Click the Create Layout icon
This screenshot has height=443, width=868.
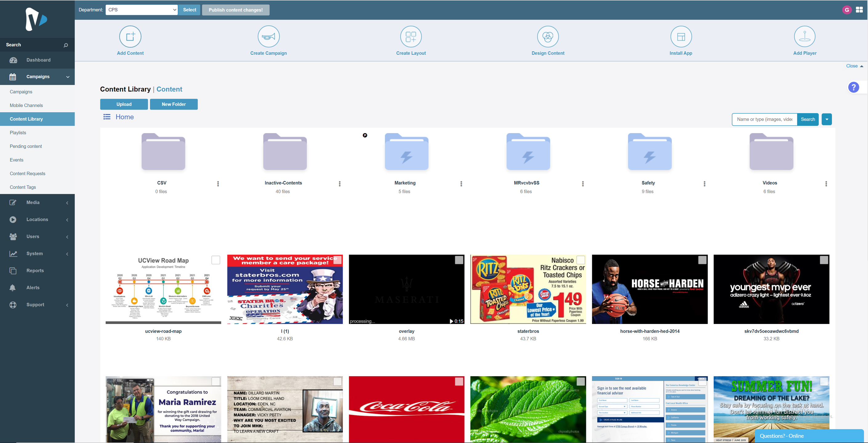pos(411,36)
